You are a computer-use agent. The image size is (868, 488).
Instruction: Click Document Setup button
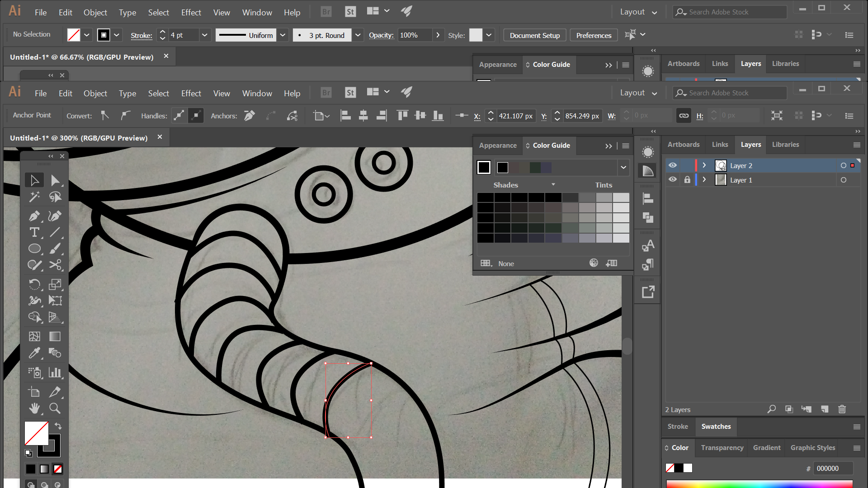click(x=534, y=35)
